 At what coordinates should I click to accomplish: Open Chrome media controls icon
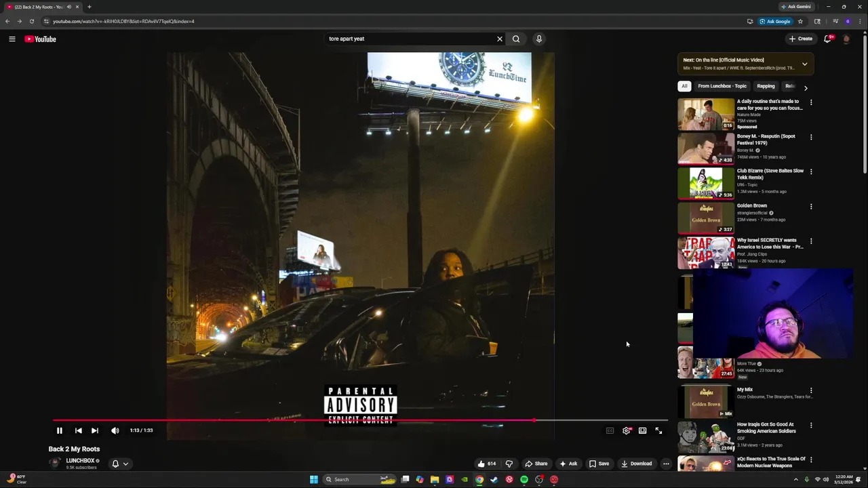[835, 21]
